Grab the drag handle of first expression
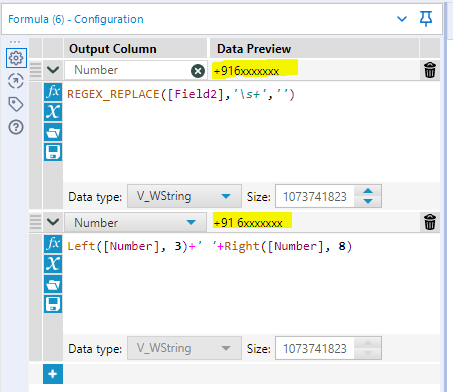This screenshot has width=453, height=392. 35,70
